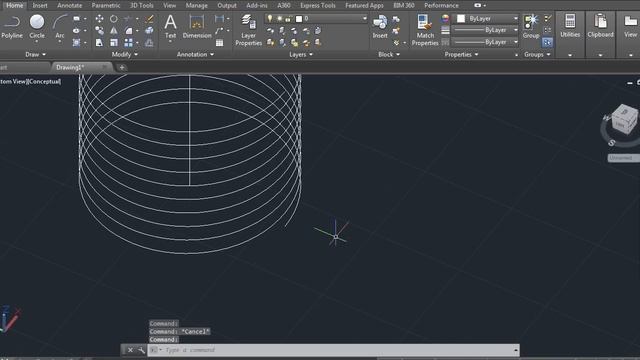Image resolution: width=640 pixels, height=360 pixels.
Task: Expand the Properties panel
Action: pos(461,54)
